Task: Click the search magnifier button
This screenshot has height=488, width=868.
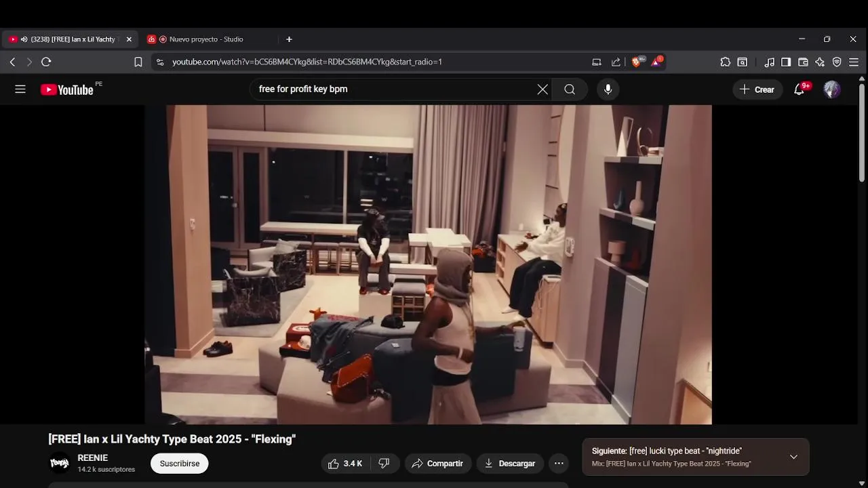Action: pyautogui.click(x=570, y=89)
